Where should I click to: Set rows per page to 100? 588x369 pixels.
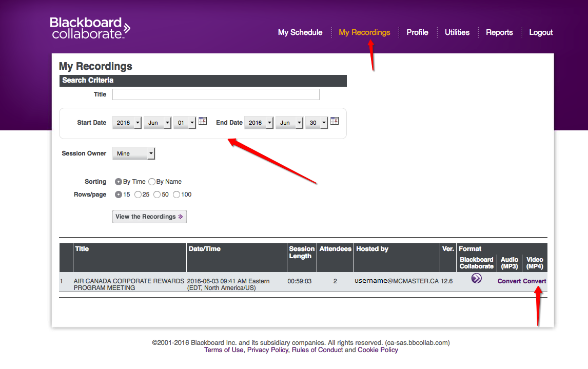[177, 195]
